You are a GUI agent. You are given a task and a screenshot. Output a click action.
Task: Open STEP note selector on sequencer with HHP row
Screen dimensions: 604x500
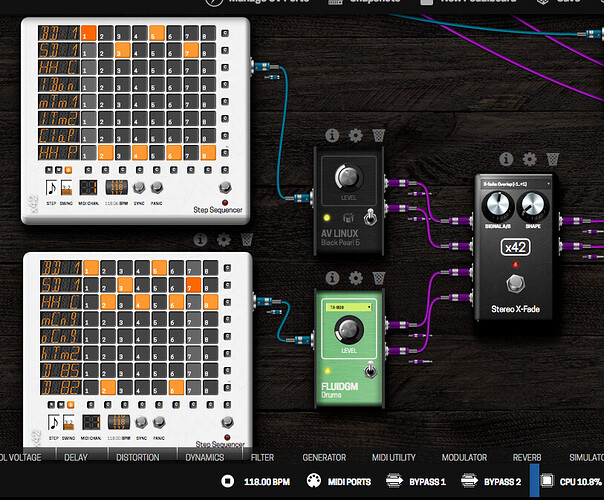click(51, 188)
